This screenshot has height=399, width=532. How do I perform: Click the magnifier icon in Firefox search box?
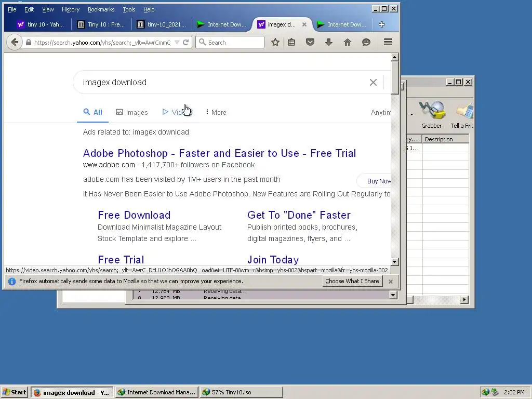coord(203,42)
